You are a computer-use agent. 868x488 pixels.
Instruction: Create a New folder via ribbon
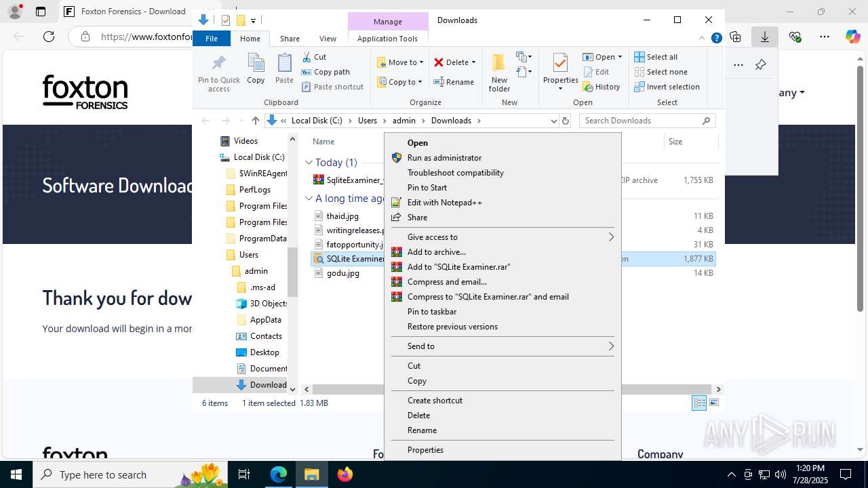[x=499, y=73]
